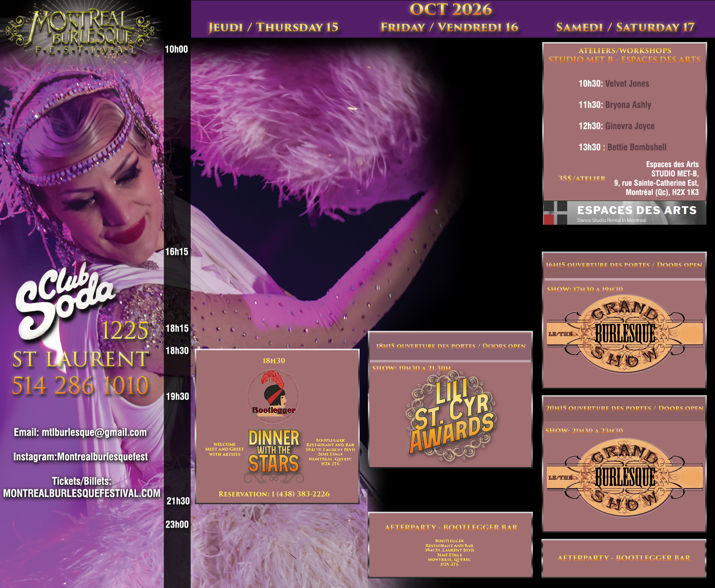Click the 16H15 Ouverture des portes / Doors open banner
Image resolution: width=715 pixels, height=588 pixels.
[624, 265]
